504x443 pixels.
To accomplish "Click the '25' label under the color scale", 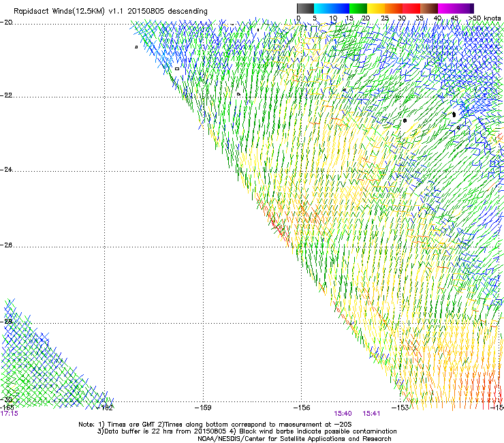I will pyautogui.click(x=385, y=18).
